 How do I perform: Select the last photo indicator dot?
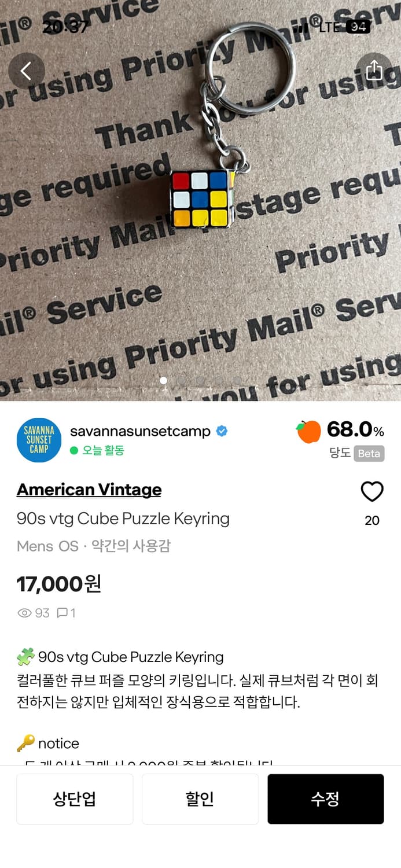click(237, 380)
